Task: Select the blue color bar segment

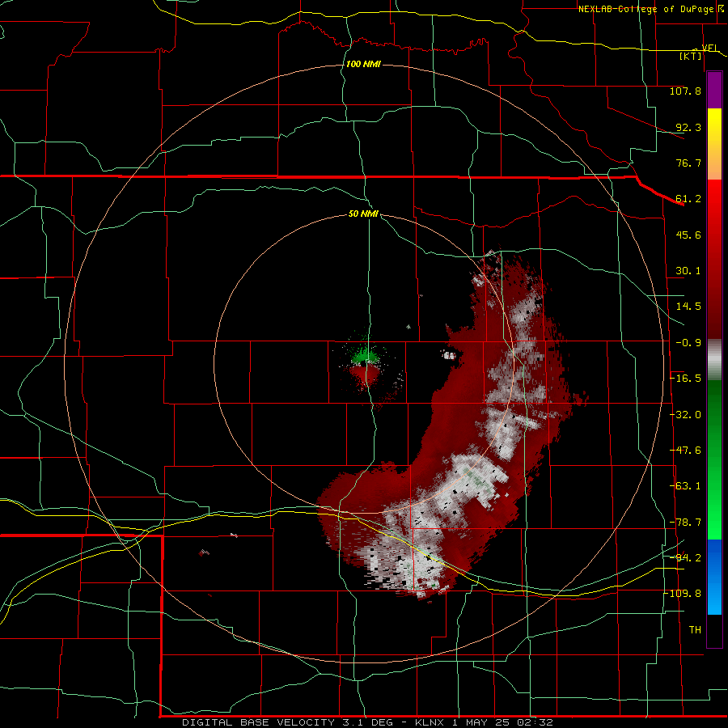Action: (x=714, y=577)
